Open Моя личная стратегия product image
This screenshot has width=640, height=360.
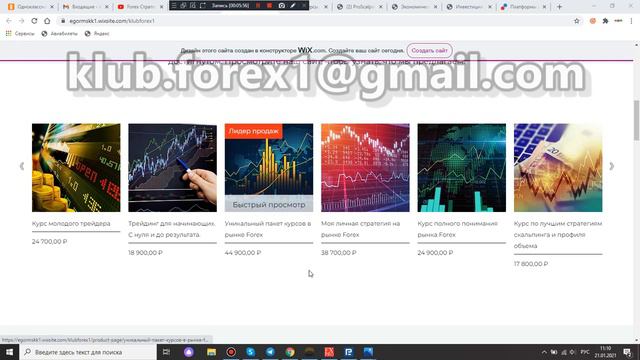pyautogui.click(x=365, y=168)
